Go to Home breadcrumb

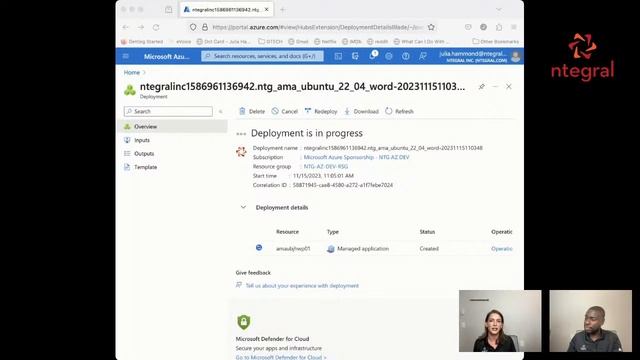click(132, 72)
